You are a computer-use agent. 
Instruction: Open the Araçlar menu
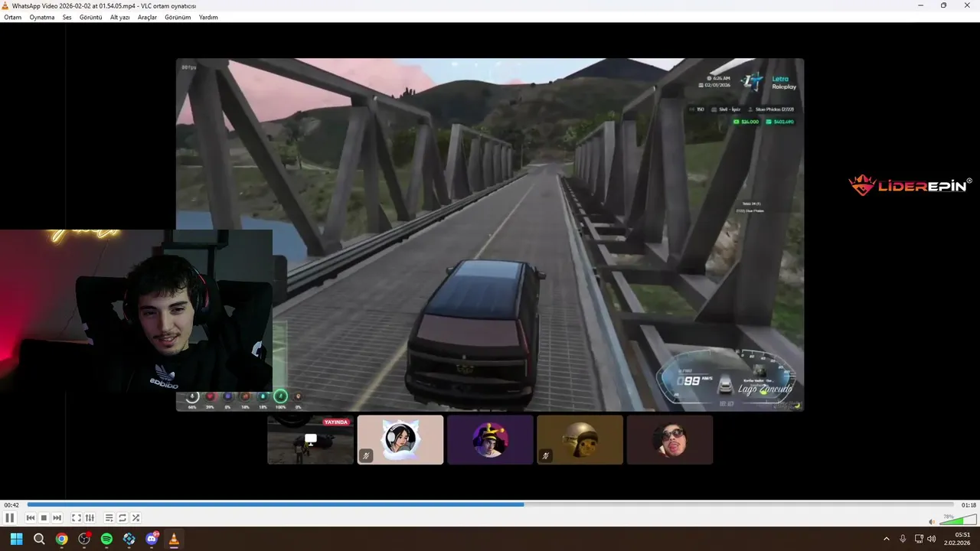(x=147, y=17)
